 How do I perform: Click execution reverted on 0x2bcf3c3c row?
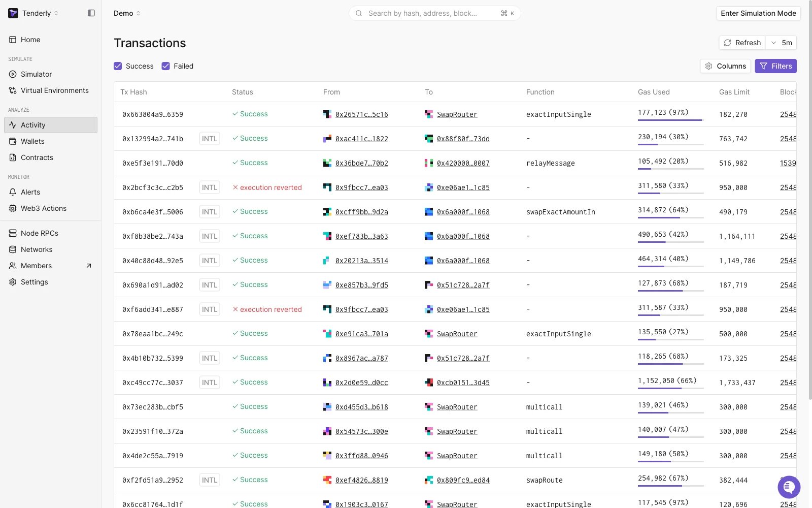pos(267,187)
